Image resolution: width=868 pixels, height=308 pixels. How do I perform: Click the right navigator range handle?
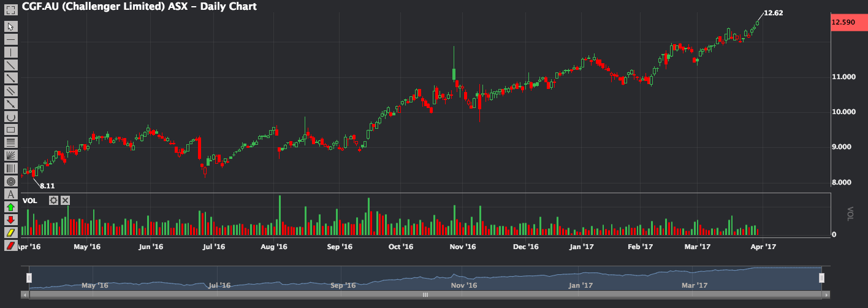click(x=822, y=278)
